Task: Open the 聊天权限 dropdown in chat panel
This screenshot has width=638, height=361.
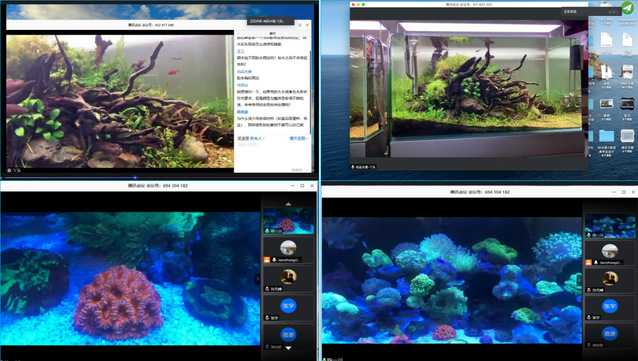Action: pos(298,138)
